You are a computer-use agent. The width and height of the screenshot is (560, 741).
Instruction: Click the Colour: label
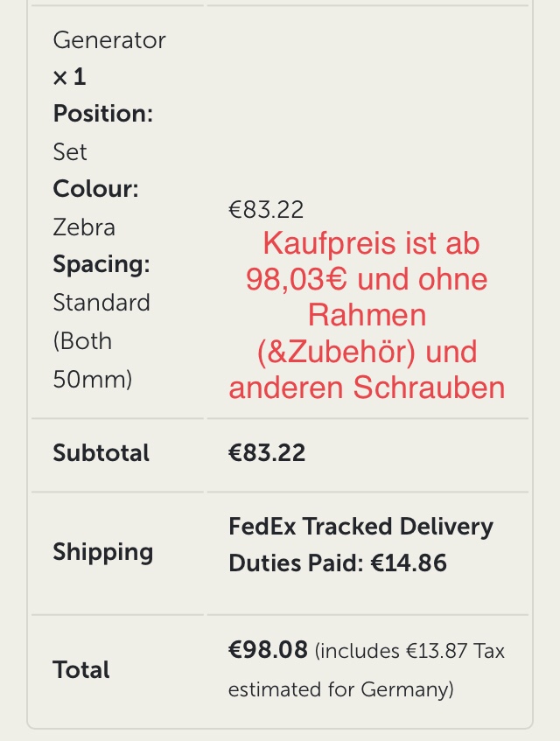(x=96, y=189)
